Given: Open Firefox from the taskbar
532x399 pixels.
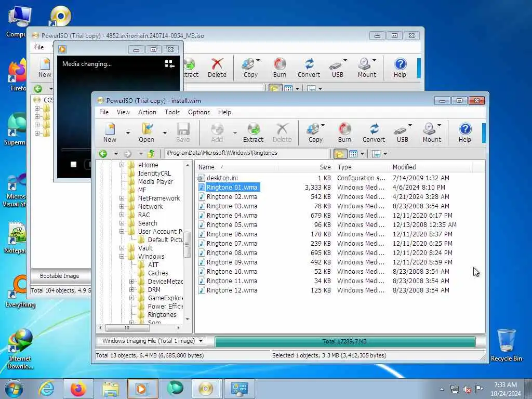Looking at the screenshot, I should pyautogui.click(x=78, y=389).
